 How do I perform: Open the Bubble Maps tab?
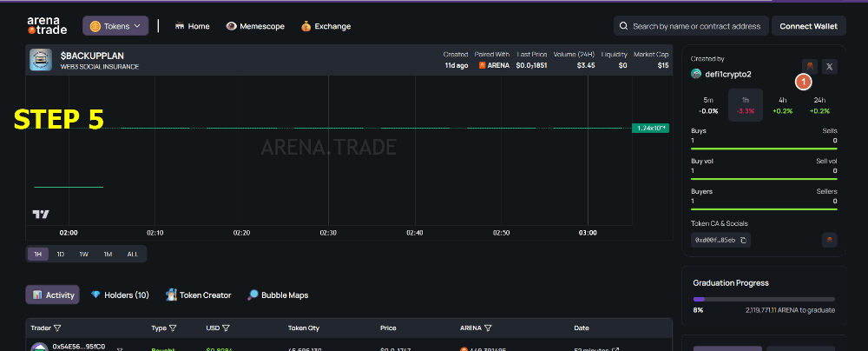(x=278, y=295)
